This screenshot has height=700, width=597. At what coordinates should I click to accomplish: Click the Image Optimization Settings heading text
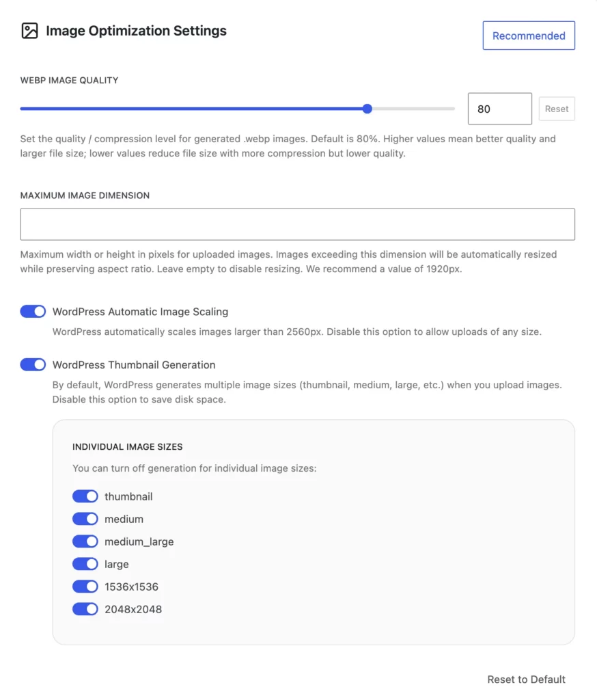[x=136, y=31]
